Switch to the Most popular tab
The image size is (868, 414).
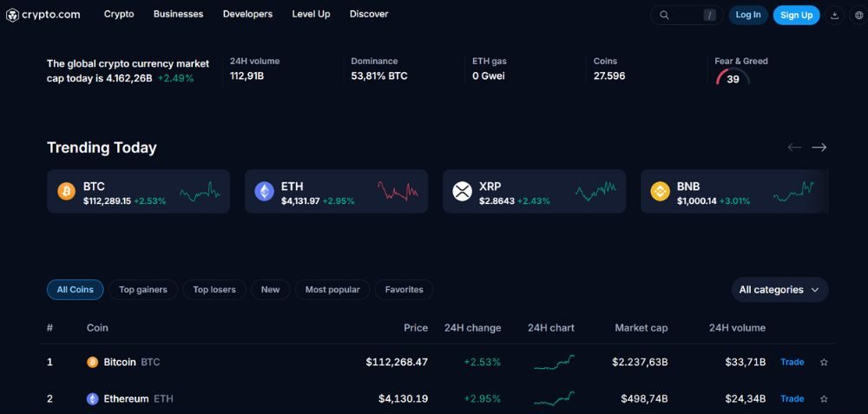[x=332, y=290]
